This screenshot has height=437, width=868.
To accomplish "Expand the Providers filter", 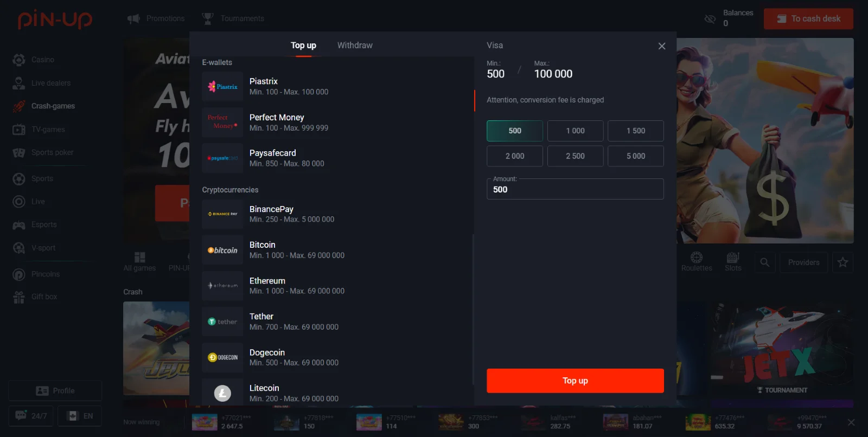I will [803, 262].
